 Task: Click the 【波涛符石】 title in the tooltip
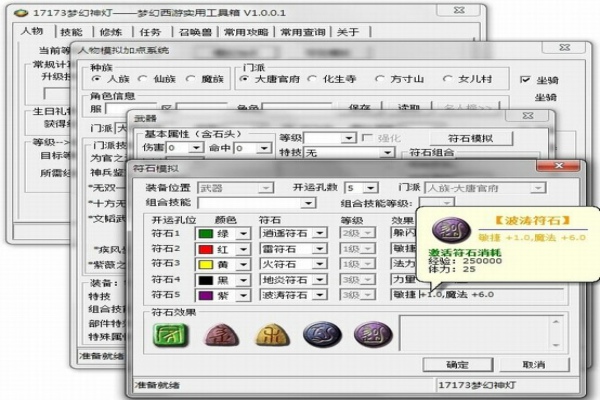pyautogui.click(x=532, y=220)
